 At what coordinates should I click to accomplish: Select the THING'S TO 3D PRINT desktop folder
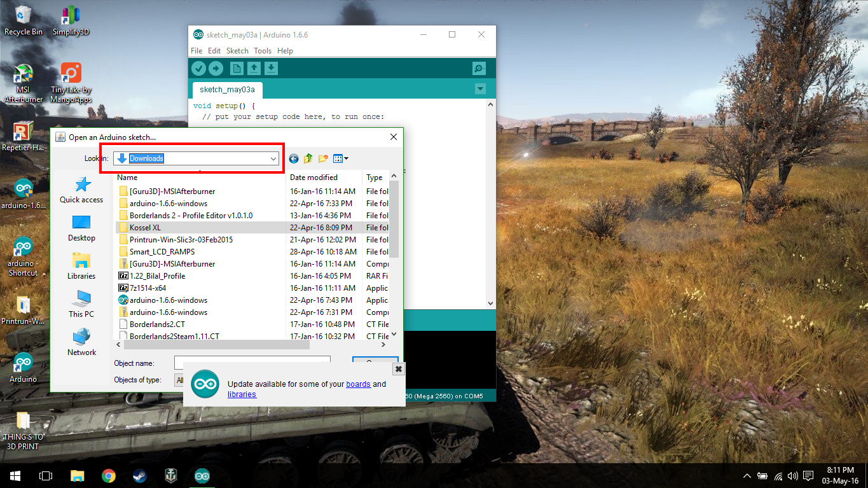(24, 431)
